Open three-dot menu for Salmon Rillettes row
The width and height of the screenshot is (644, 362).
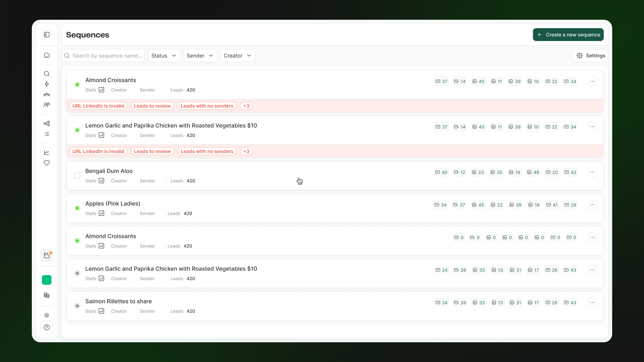coord(592,302)
